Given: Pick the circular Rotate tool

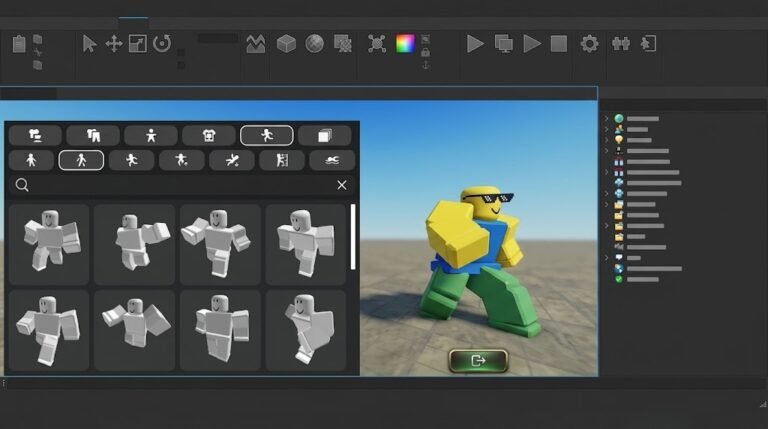Looking at the screenshot, I should point(162,44).
